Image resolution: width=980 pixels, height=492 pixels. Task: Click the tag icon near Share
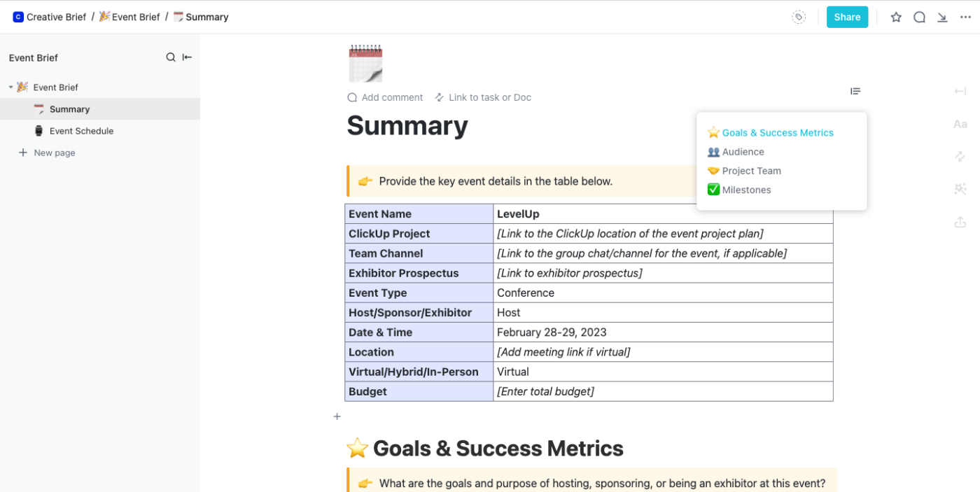click(x=799, y=17)
